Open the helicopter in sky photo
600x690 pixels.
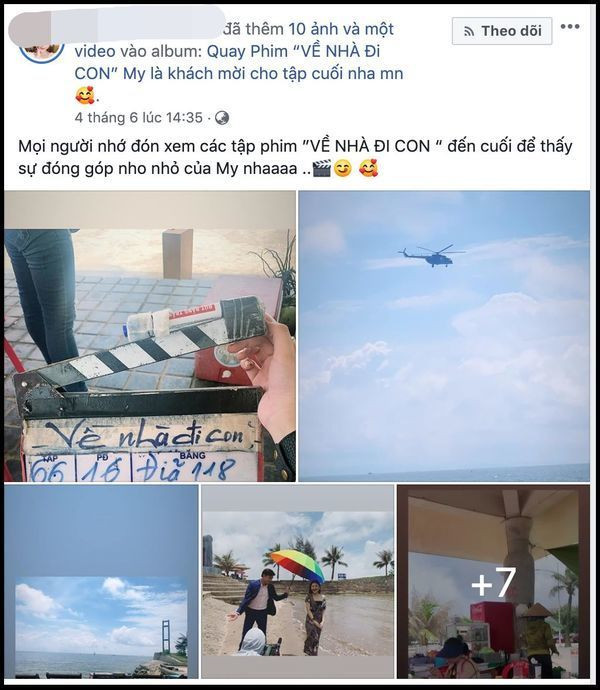(x=444, y=336)
